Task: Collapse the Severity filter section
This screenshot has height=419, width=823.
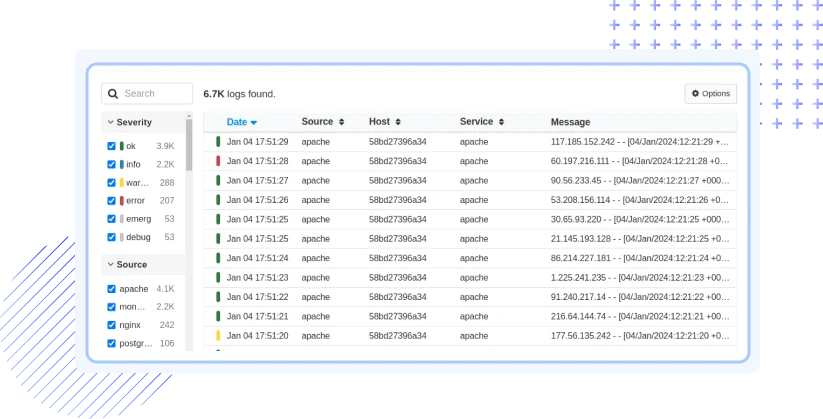Action: pos(109,122)
